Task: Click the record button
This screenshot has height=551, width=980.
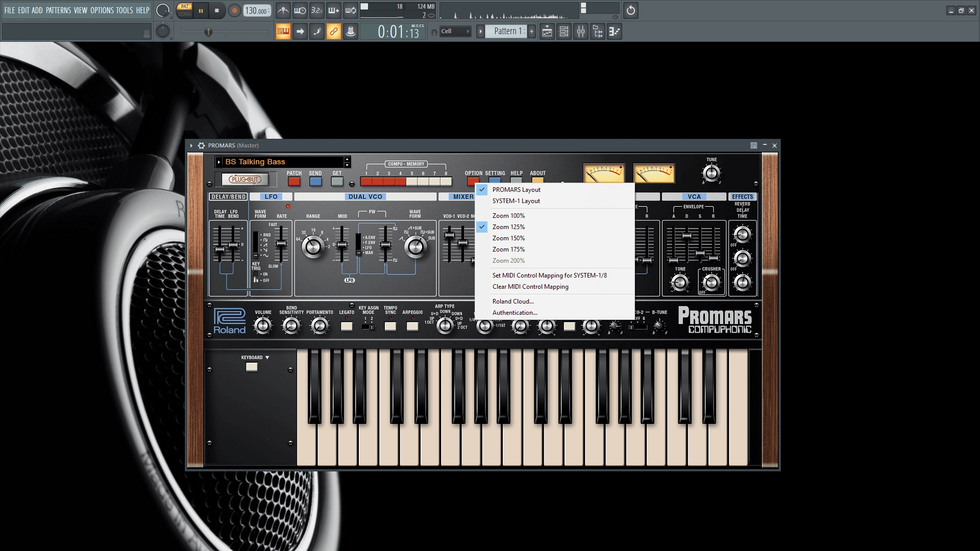Action: click(234, 10)
